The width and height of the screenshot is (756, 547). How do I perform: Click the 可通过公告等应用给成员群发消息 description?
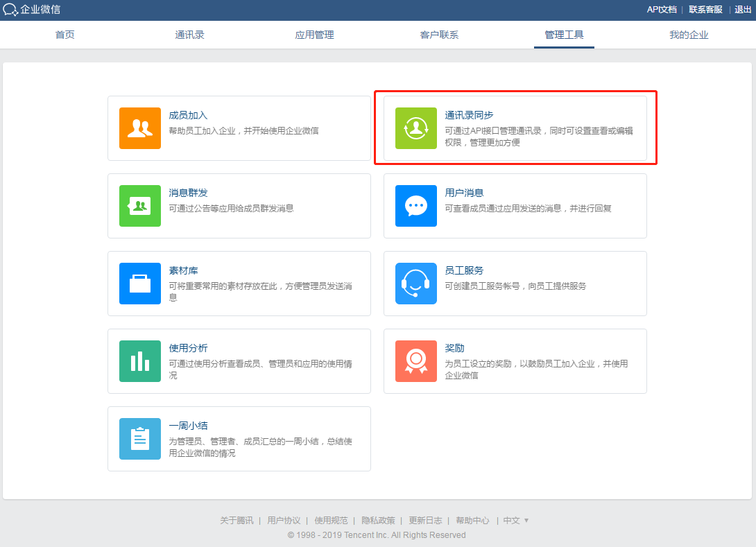231,208
